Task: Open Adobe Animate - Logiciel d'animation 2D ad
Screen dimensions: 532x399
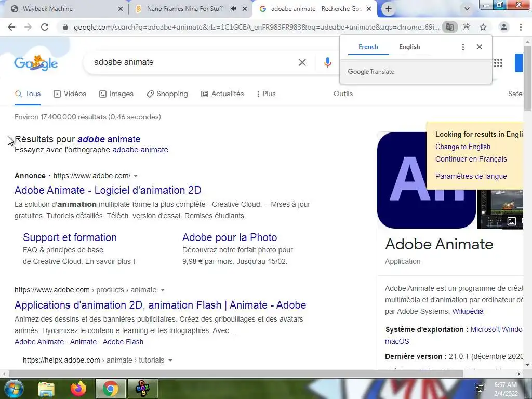Action: [108, 190]
